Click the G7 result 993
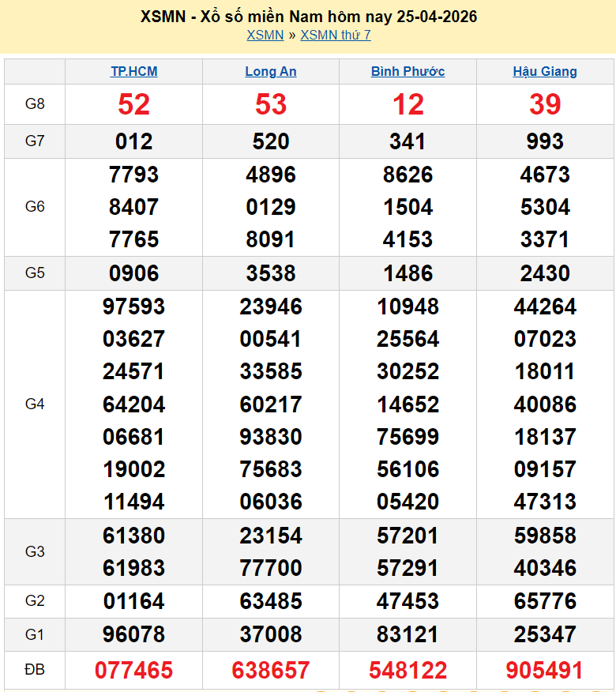The height and width of the screenshot is (692, 616). pyautogui.click(x=545, y=141)
